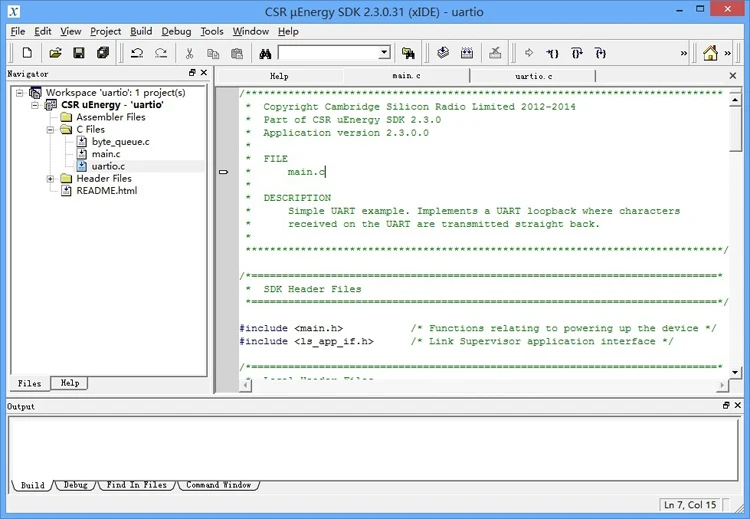Expand the debug toolbar overflow chevron
The height and width of the screenshot is (519, 750).
point(684,53)
